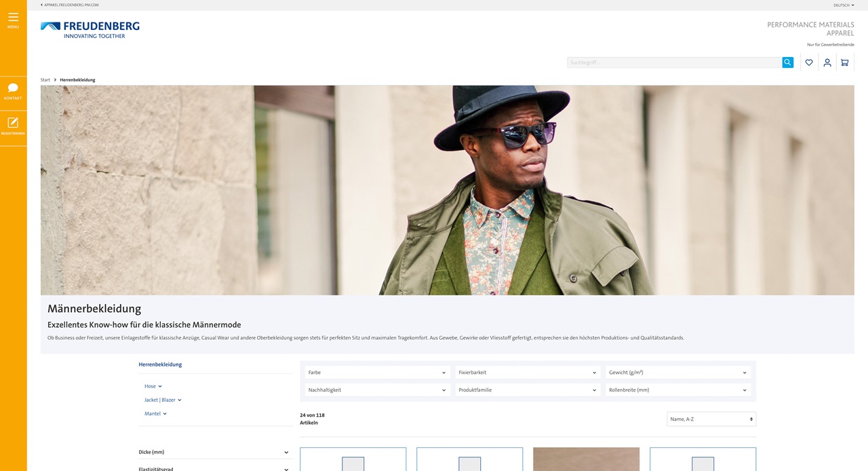Expand the Elastizitätsgrad filter section

point(215,468)
